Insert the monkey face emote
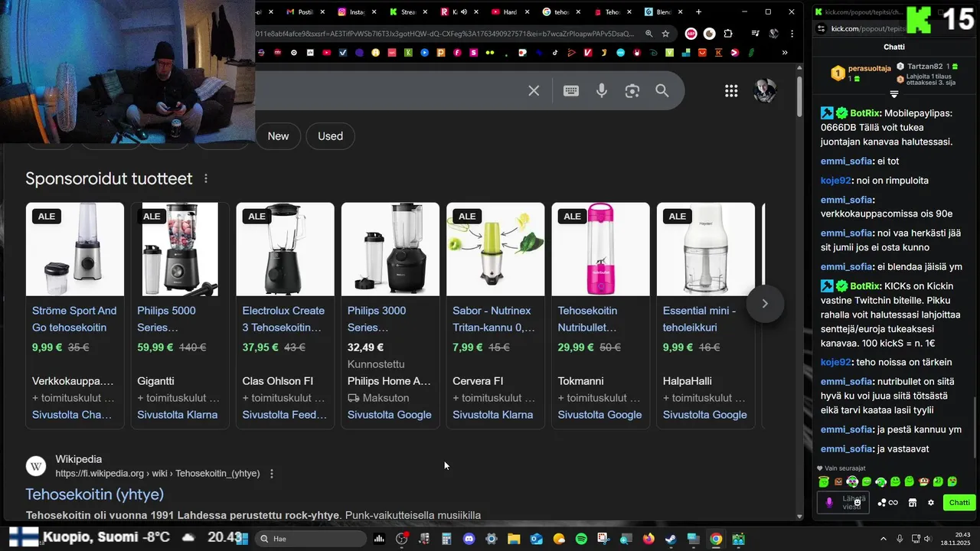The height and width of the screenshot is (551, 980). [x=924, y=482]
